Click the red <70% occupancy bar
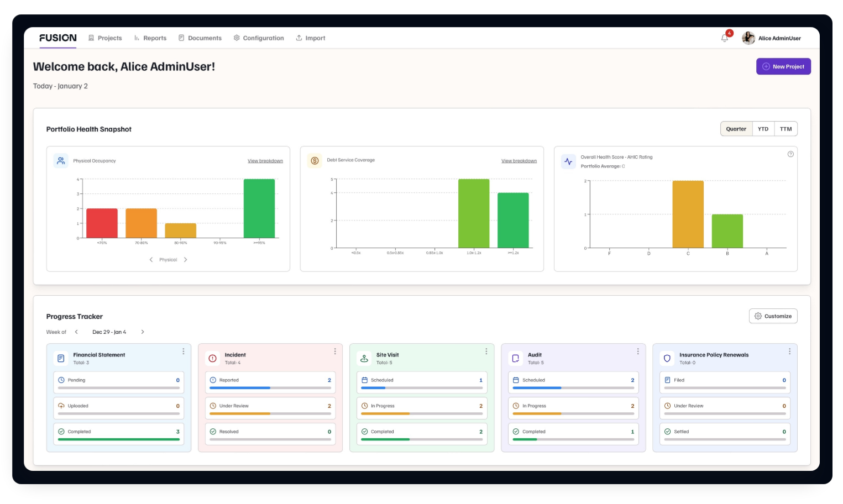 click(x=102, y=223)
